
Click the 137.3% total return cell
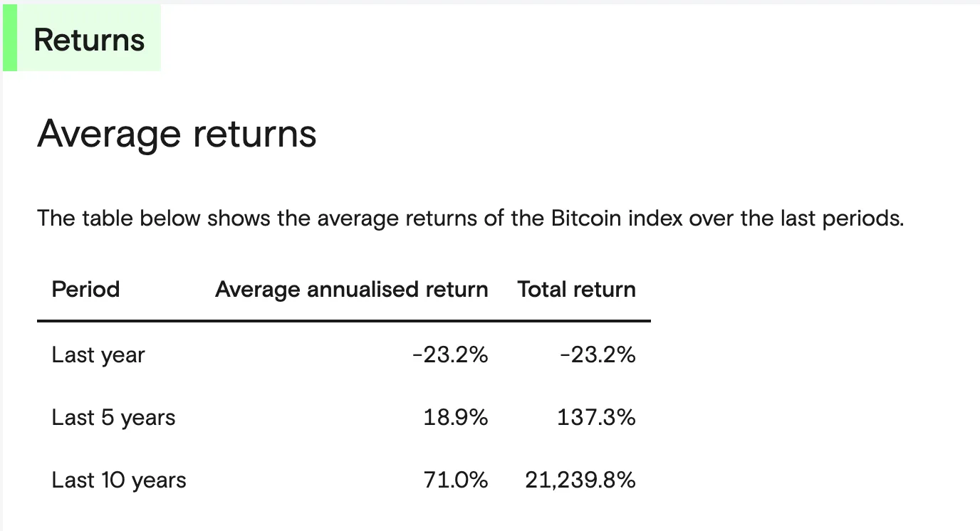[596, 417]
